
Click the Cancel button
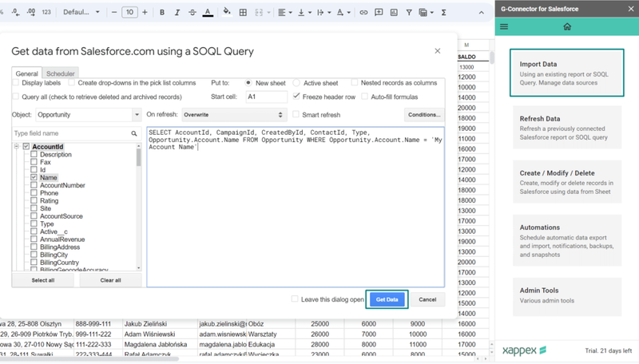click(x=427, y=299)
